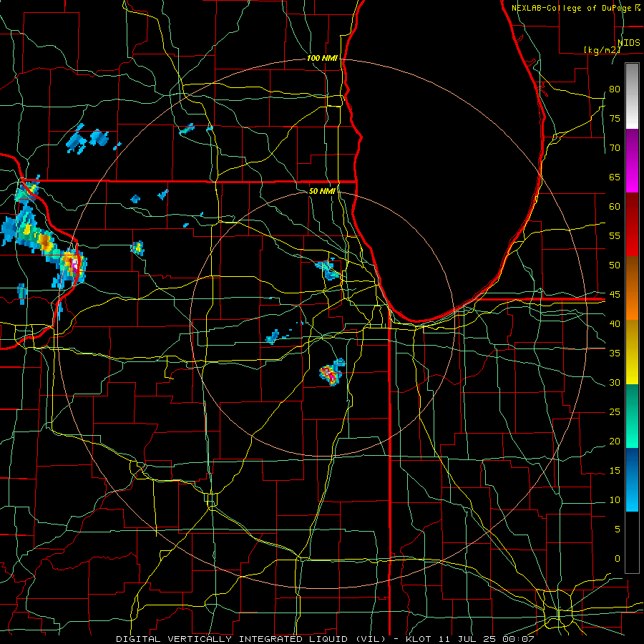Click the scale value 65
This screenshot has height=644, width=644.
(x=615, y=177)
